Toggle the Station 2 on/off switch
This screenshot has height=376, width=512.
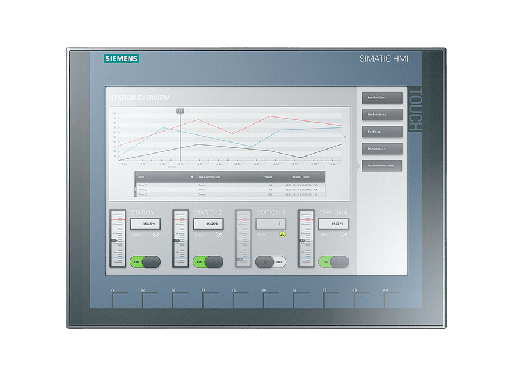(208, 262)
